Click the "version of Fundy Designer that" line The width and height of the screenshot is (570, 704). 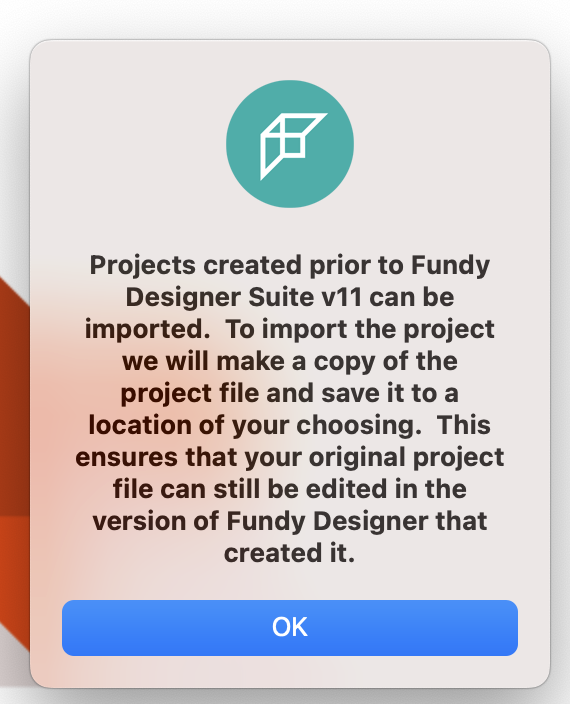coord(290,521)
